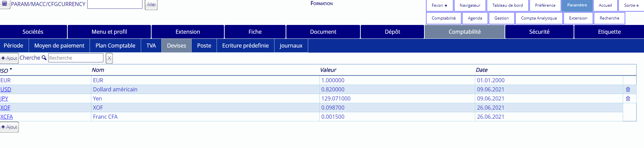Viewport: 644px width, 148px height.
Task: Select the Sécurité menu
Action: pos(539,32)
